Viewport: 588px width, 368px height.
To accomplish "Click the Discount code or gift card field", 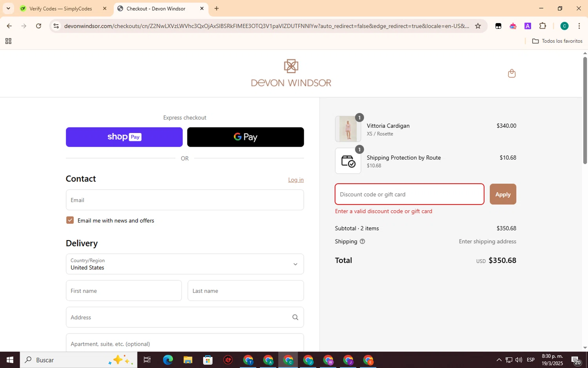I will (x=409, y=194).
